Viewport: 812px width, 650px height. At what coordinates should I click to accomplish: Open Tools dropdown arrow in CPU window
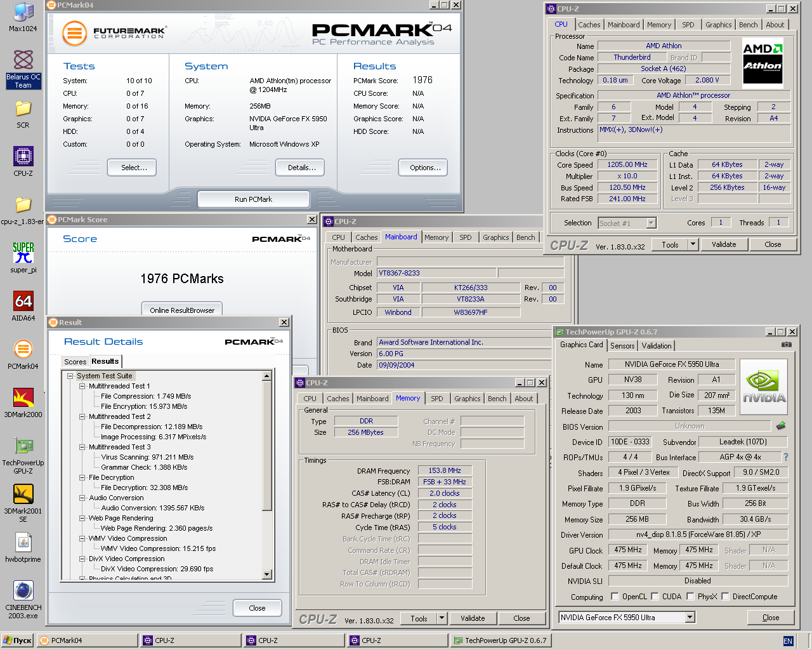coord(693,244)
